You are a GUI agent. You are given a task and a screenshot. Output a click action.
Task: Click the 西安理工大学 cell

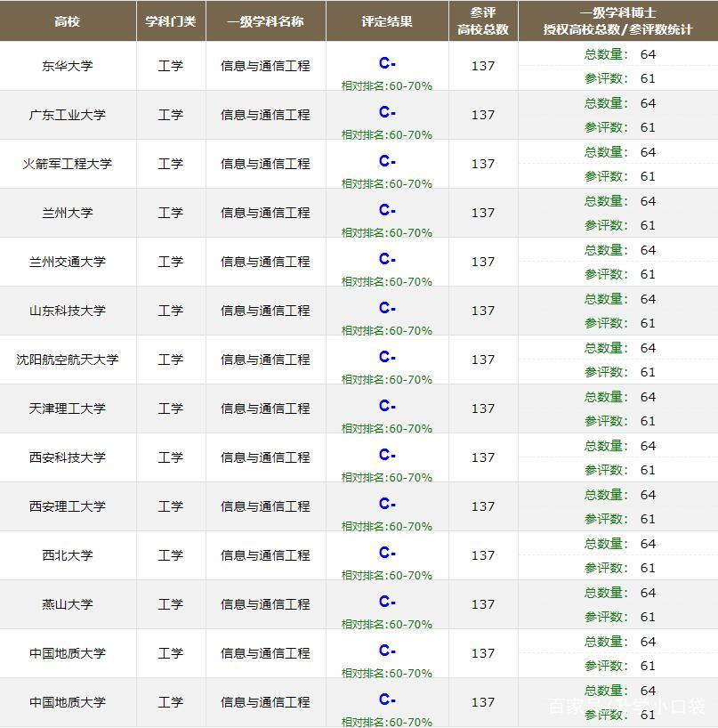[68, 506]
